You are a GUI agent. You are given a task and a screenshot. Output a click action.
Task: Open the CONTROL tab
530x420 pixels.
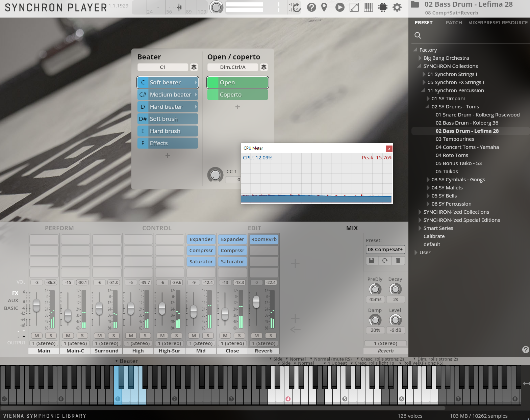pos(157,228)
